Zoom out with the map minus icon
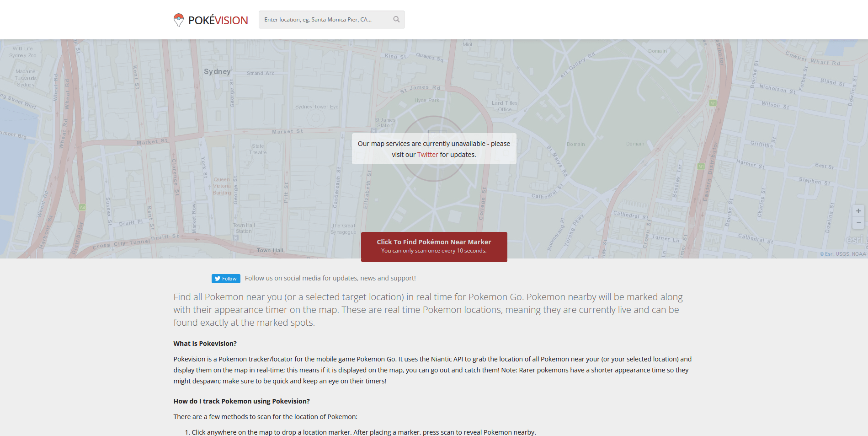Image resolution: width=868 pixels, height=436 pixels. [858, 223]
